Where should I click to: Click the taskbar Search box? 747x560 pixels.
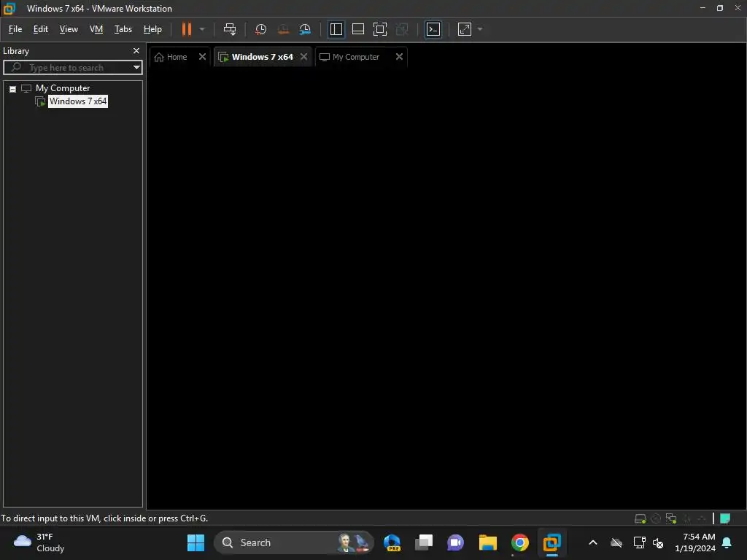pos(294,542)
